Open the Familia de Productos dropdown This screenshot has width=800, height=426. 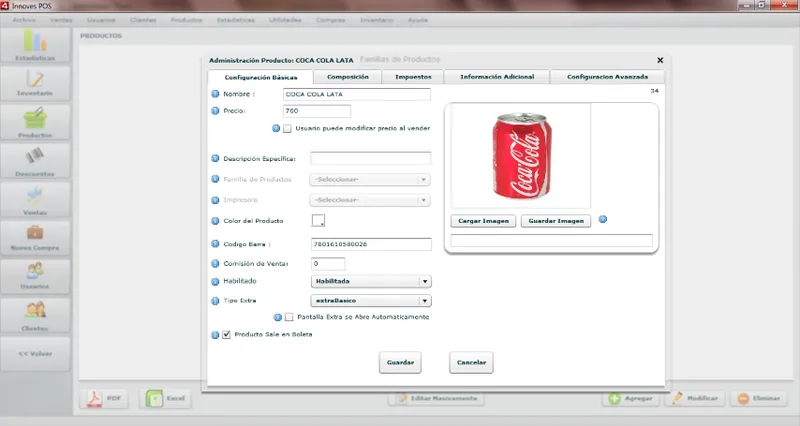(x=370, y=180)
